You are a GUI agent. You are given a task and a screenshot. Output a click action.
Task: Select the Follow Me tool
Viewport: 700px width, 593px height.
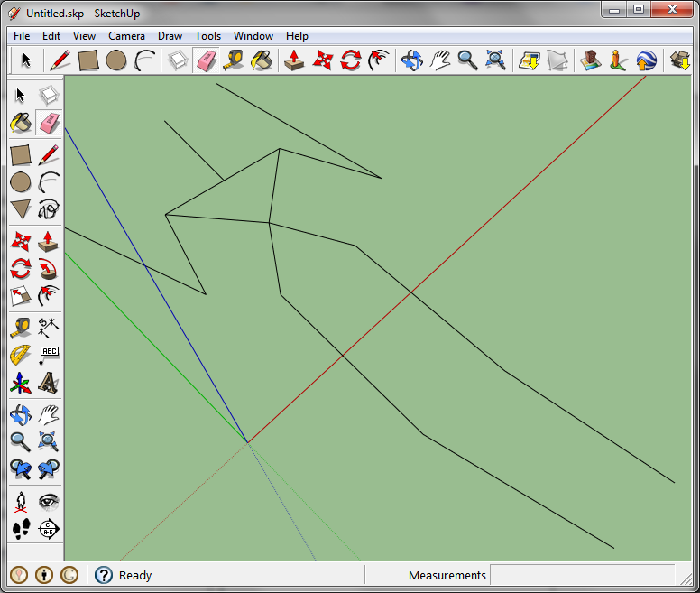(48, 269)
